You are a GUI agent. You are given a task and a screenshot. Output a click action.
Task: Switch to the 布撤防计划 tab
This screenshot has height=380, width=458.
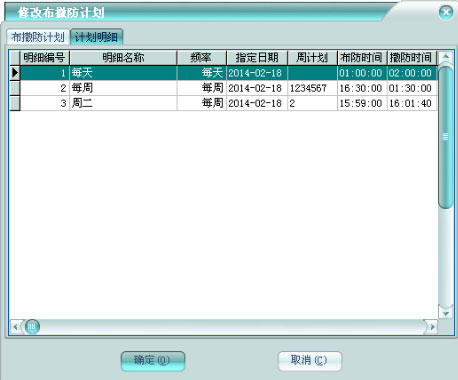[38, 37]
